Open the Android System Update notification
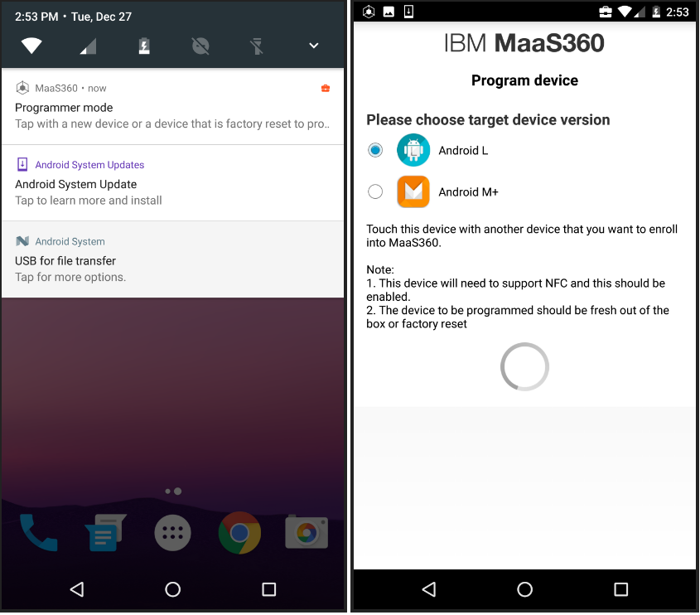 click(x=172, y=182)
